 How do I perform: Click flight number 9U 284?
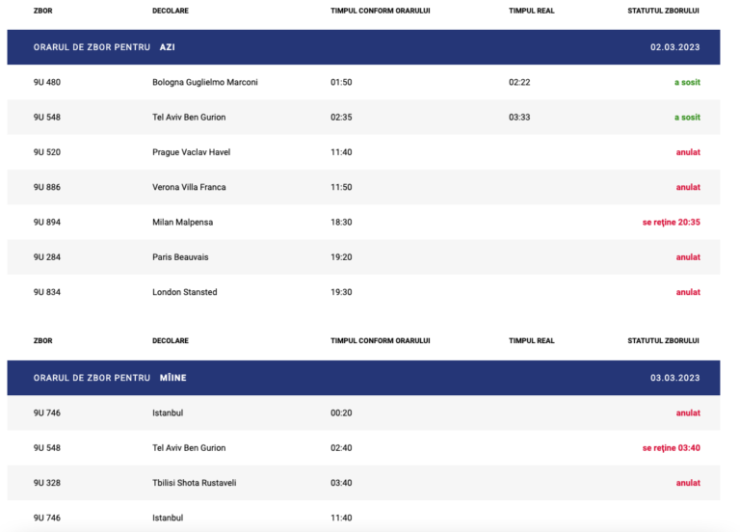click(x=47, y=257)
